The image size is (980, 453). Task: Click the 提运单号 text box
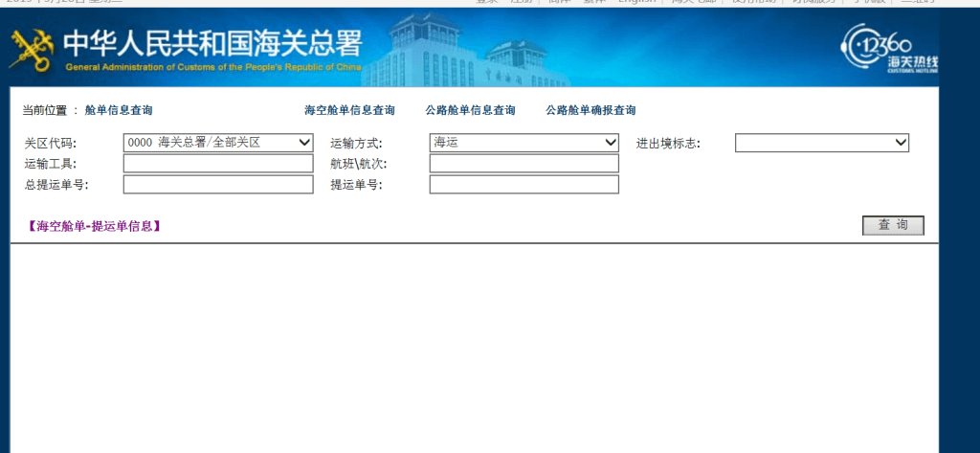[x=523, y=185]
